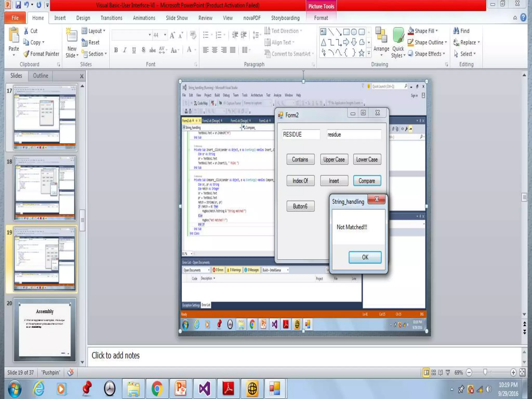Open the font size dropdown
Image resolution: width=532 pixels, height=399 pixels.
click(165, 35)
